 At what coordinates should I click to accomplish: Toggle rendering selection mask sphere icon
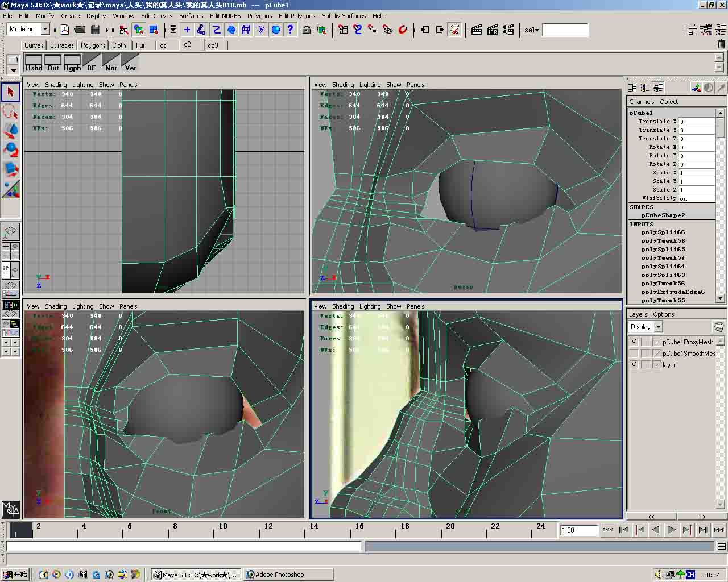coord(276,30)
